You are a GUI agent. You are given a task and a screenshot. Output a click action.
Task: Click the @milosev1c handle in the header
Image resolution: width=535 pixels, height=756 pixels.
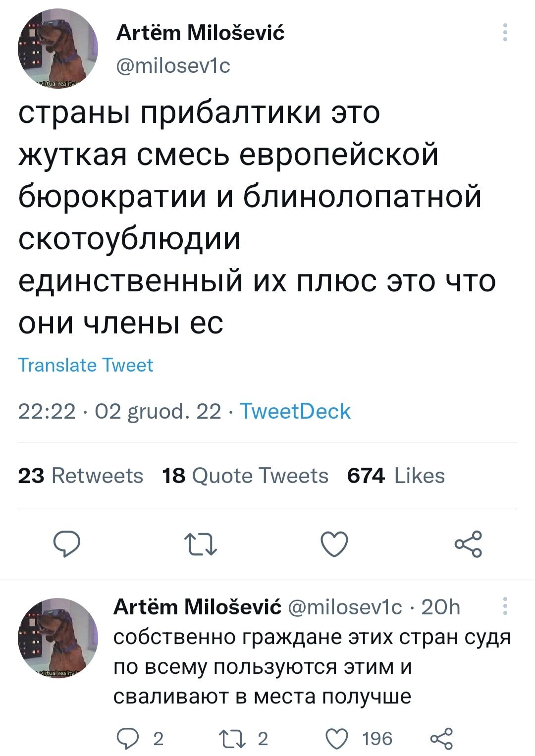(x=173, y=65)
